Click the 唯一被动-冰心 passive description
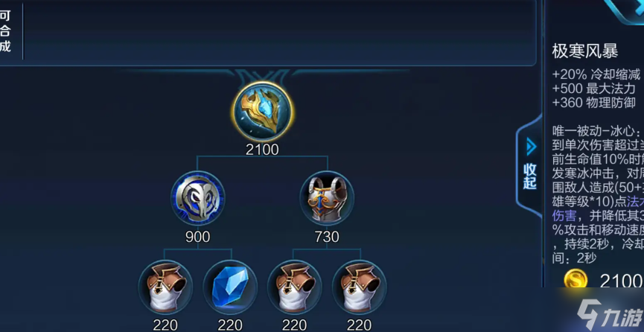This screenshot has width=644, height=332. click(598, 195)
